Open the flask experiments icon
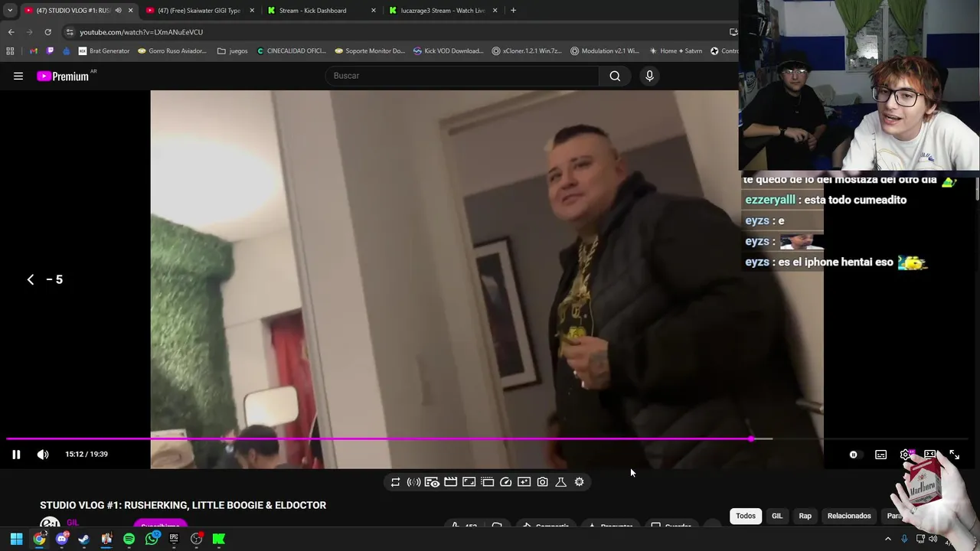Viewport: 980px width, 551px height. [560, 482]
